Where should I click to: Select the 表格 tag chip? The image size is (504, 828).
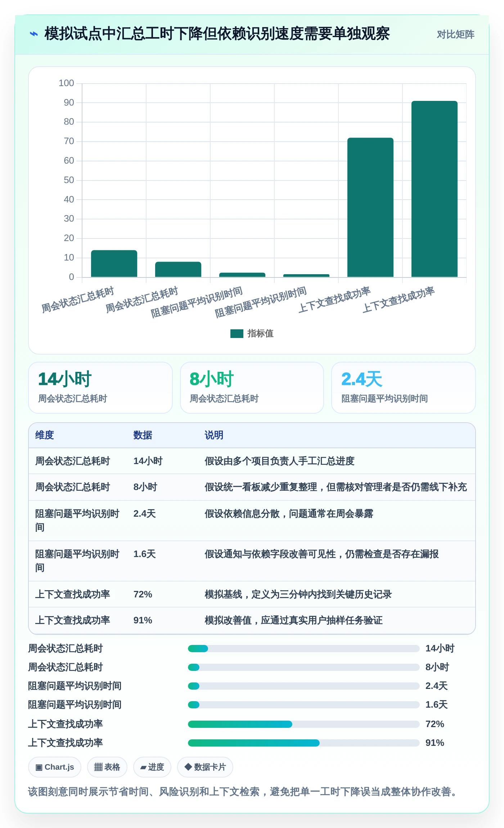click(107, 767)
